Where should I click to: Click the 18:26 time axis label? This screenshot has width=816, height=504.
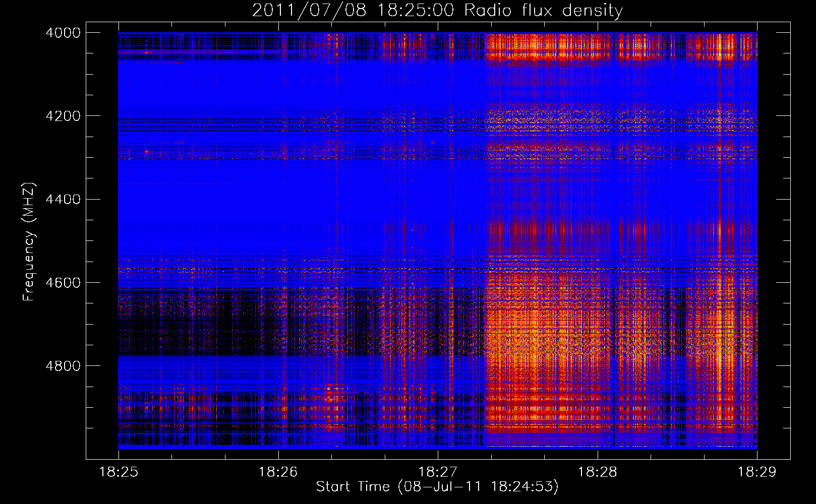point(278,472)
